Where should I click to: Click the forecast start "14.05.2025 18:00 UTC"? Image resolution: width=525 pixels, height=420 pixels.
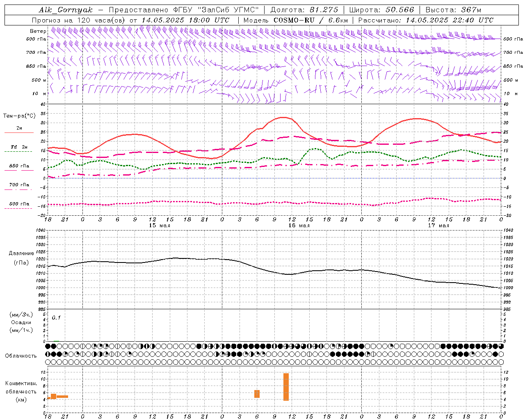pyautogui.click(x=185, y=20)
